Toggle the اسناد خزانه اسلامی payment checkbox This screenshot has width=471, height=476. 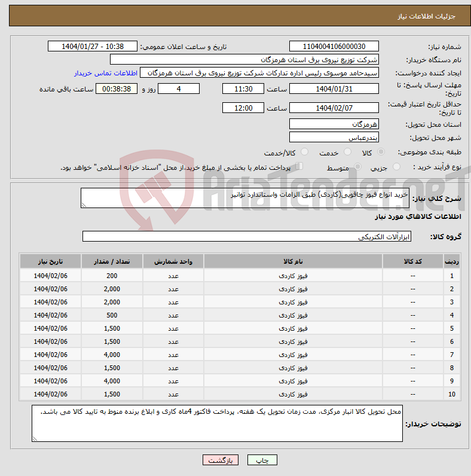299,166
